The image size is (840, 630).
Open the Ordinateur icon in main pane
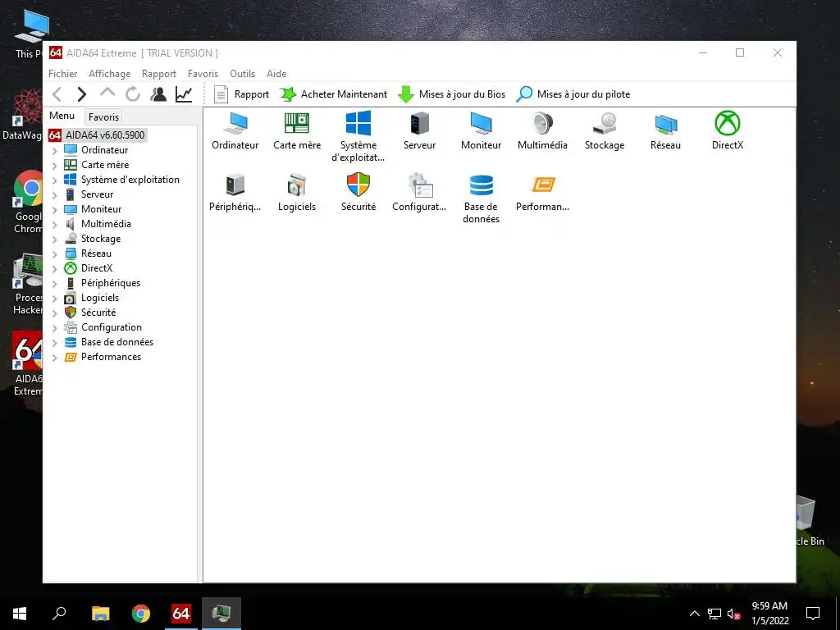[235, 123]
